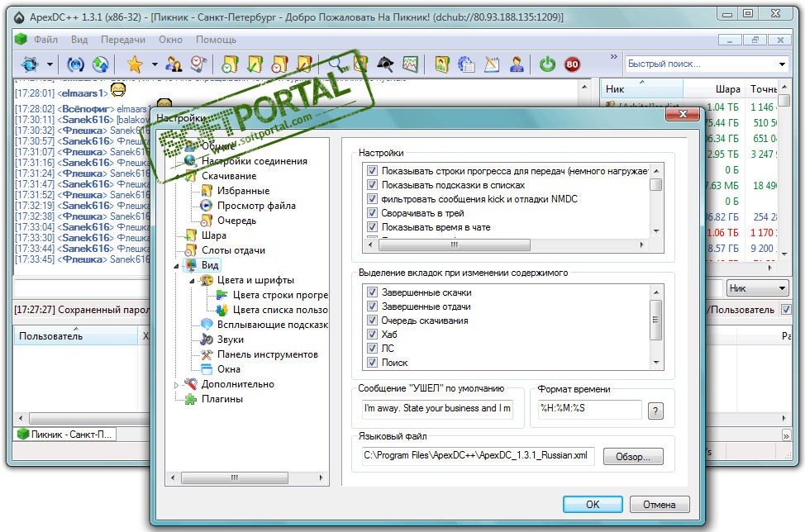
Task: Open the Ник filter combo box
Action: 757,288
